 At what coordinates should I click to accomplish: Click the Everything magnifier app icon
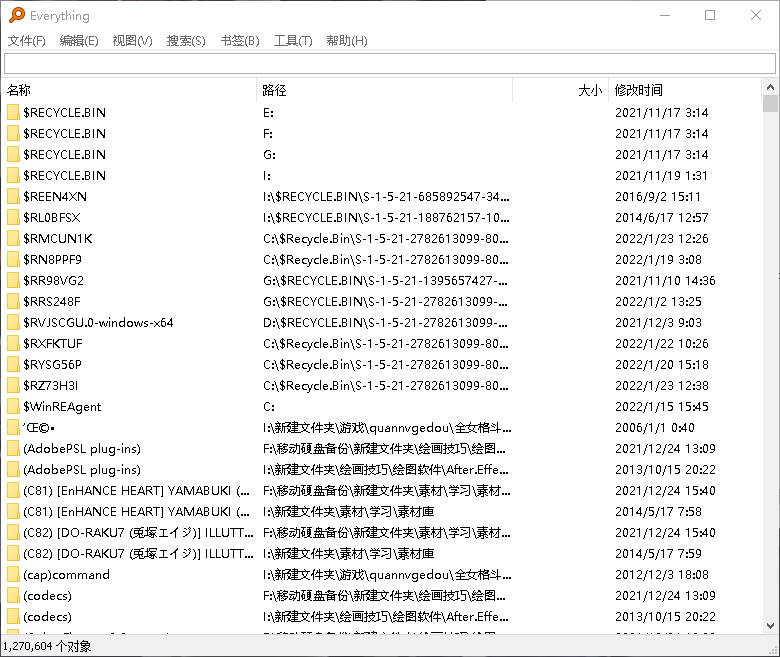tap(16, 15)
